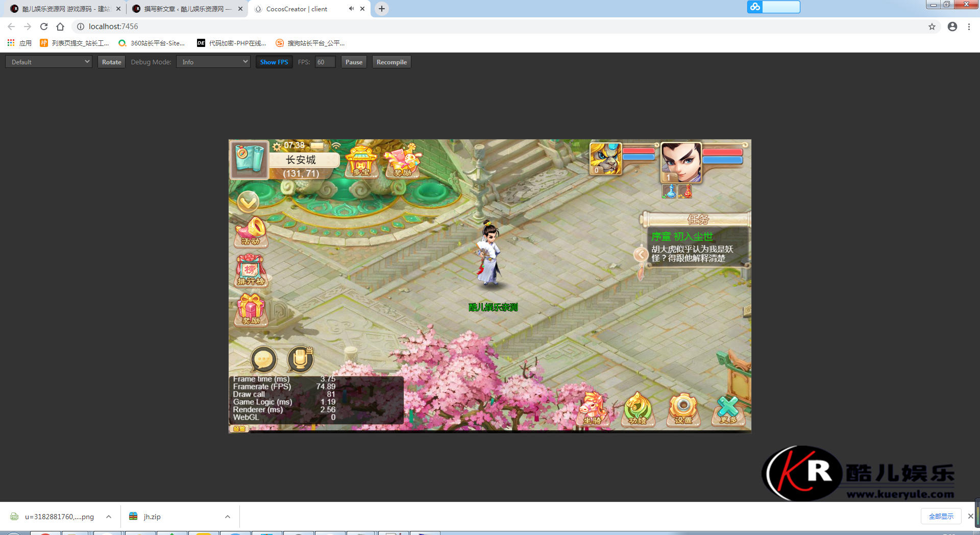Tap the voice microphone icon
The width and height of the screenshot is (980, 535).
point(300,359)
